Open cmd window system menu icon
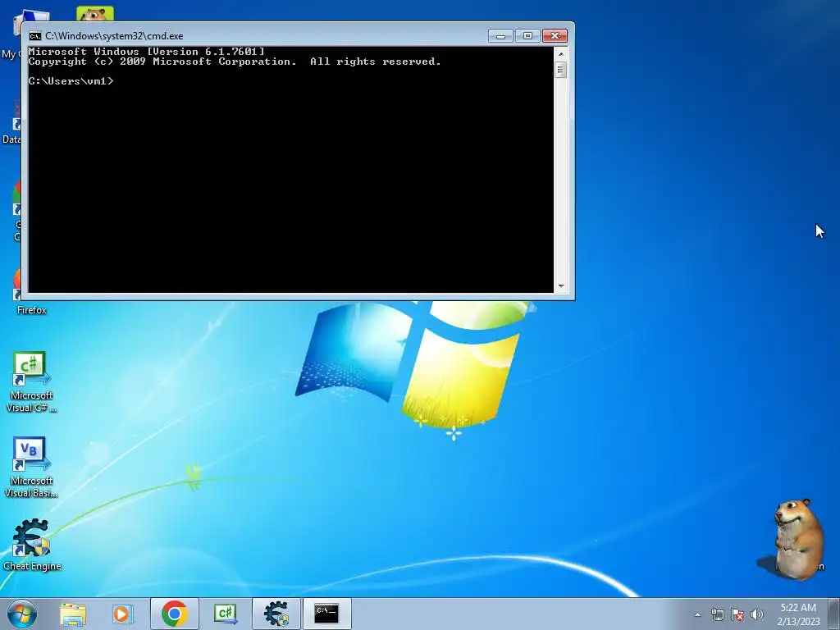Image resolution: width=840 pixels, height=630 pixels. click(x=34, y=36)
